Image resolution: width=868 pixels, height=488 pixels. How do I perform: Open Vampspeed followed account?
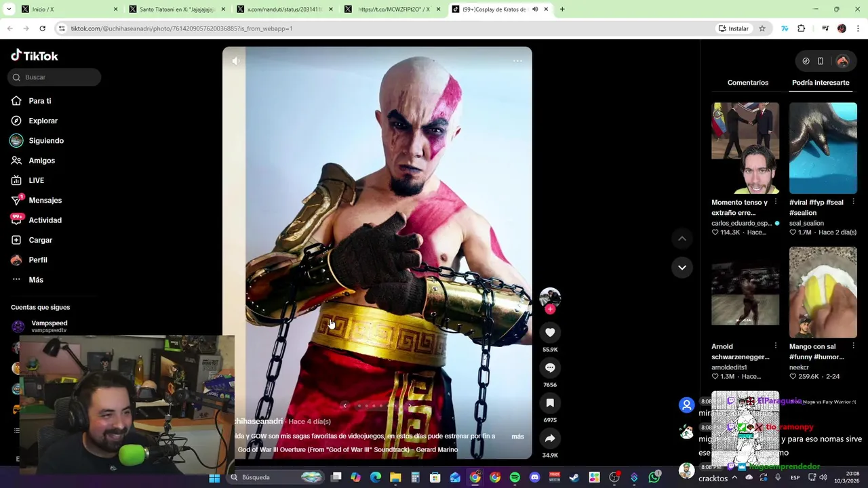coord(49,326)
